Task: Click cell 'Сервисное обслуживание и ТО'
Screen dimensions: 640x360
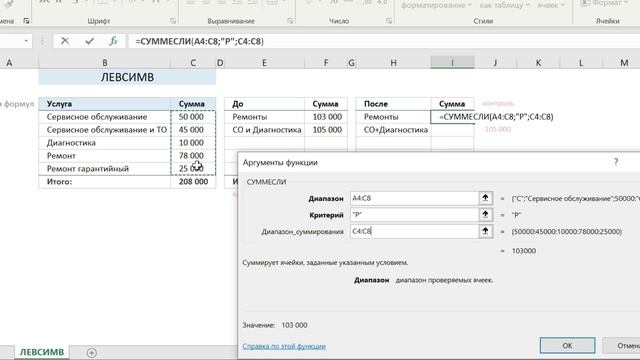Action: 104,130
